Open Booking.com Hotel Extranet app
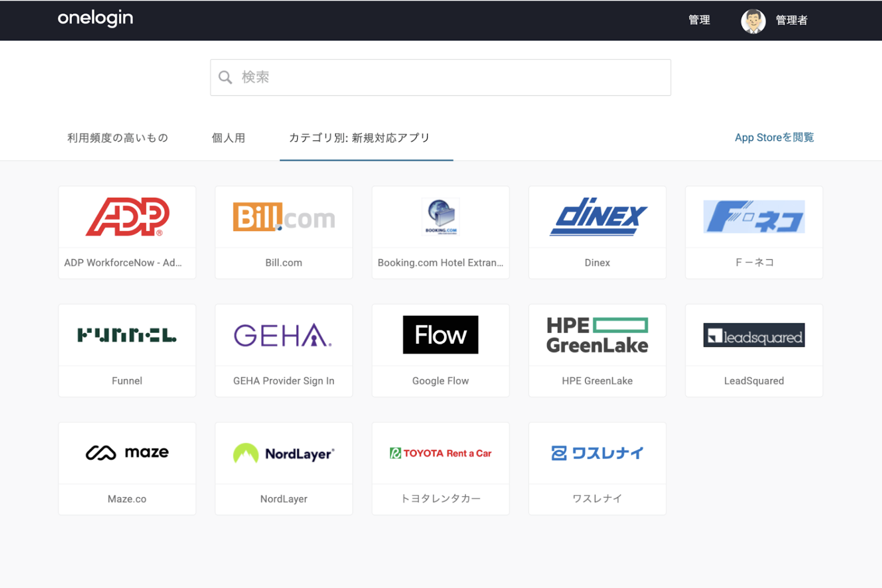The image size is (882, 588). pos(440,232)
